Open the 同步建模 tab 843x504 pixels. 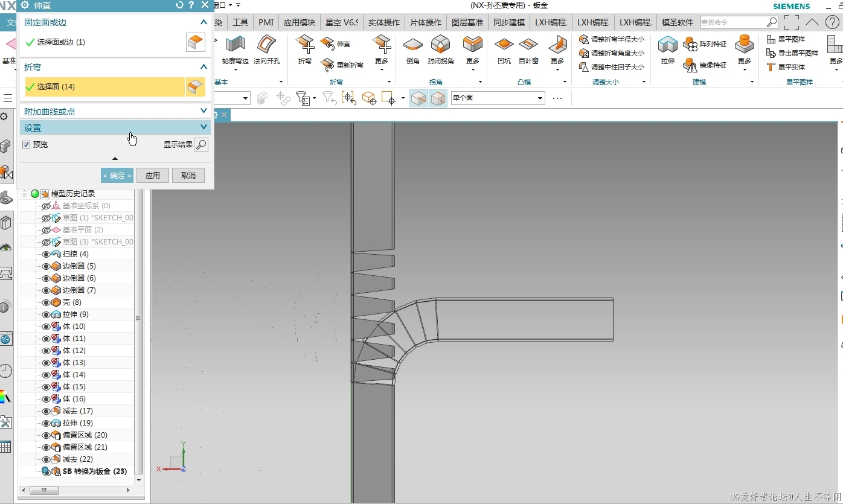pyautogui.click(x=509, y=22)
